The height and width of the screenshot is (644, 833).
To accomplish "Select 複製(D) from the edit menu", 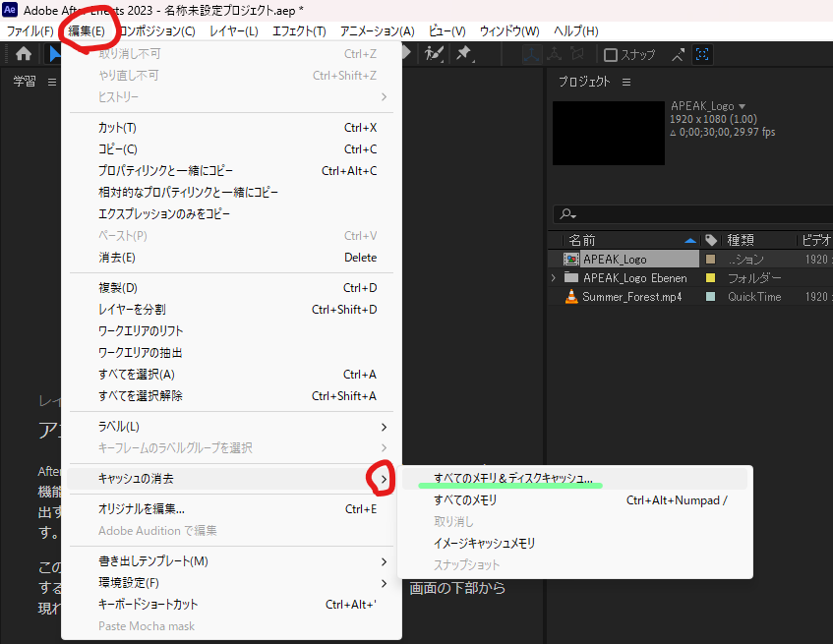I will pos(232,288).
